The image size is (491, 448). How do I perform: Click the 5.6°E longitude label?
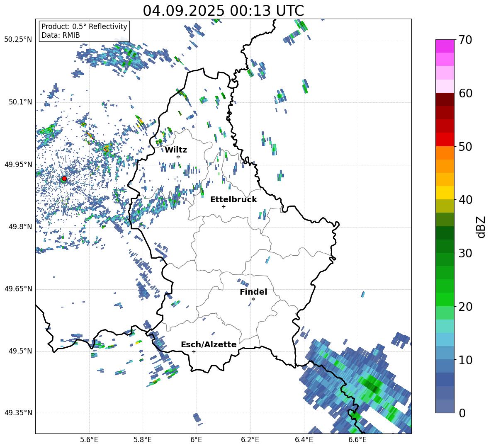tap(89, 440)
